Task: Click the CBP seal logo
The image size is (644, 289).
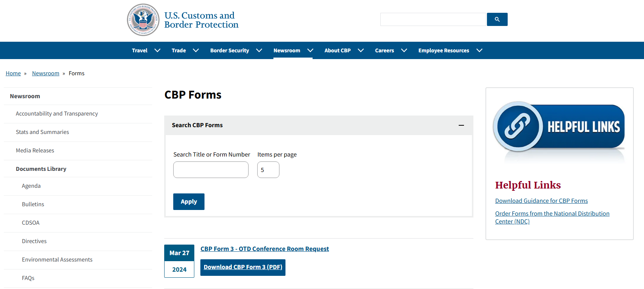Action: 143,20
